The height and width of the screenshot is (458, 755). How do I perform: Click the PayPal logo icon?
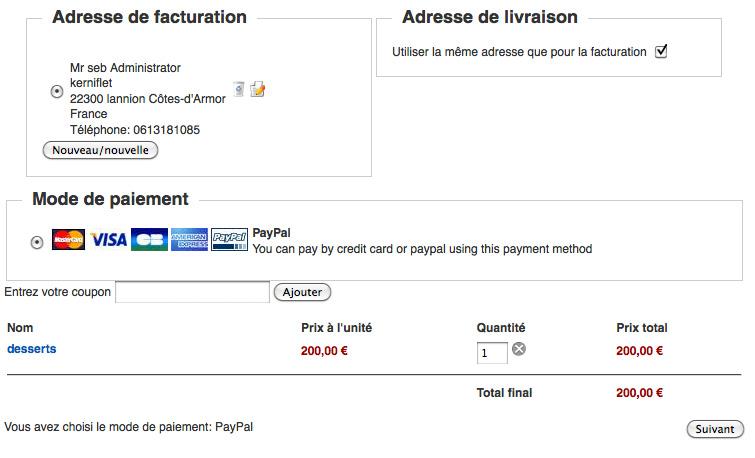click(230, 240)
